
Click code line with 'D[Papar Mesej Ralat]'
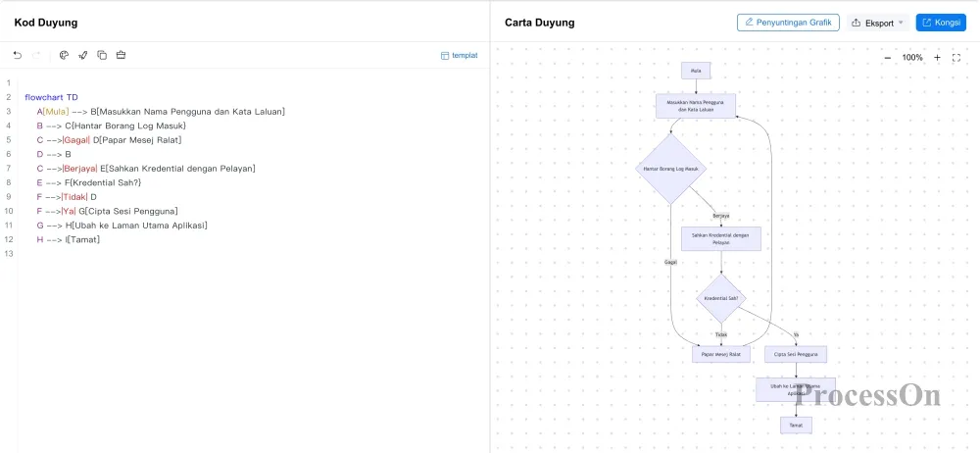tap(109, 140)
